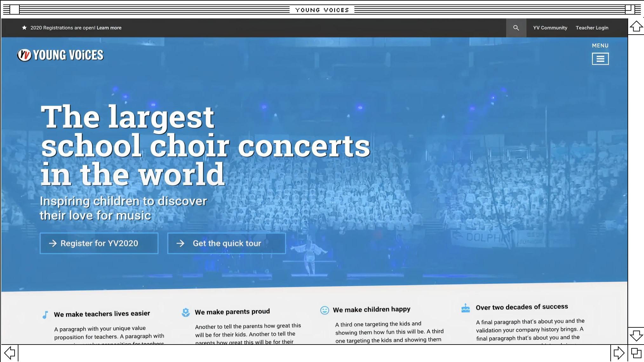Click Get the quick tour
644x362 pixels.
point(226,243)
